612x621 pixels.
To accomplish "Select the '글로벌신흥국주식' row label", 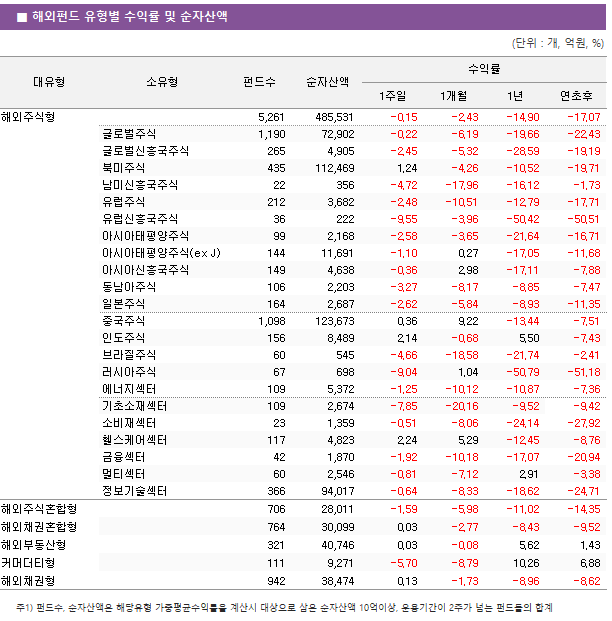I will pos(145,151).
